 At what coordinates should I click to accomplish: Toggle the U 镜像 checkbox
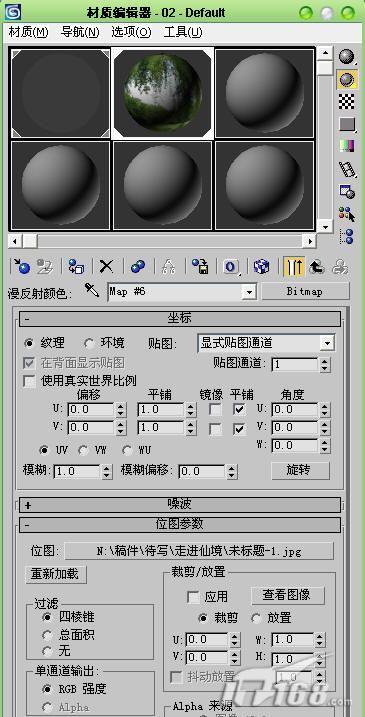click(215, 409)
